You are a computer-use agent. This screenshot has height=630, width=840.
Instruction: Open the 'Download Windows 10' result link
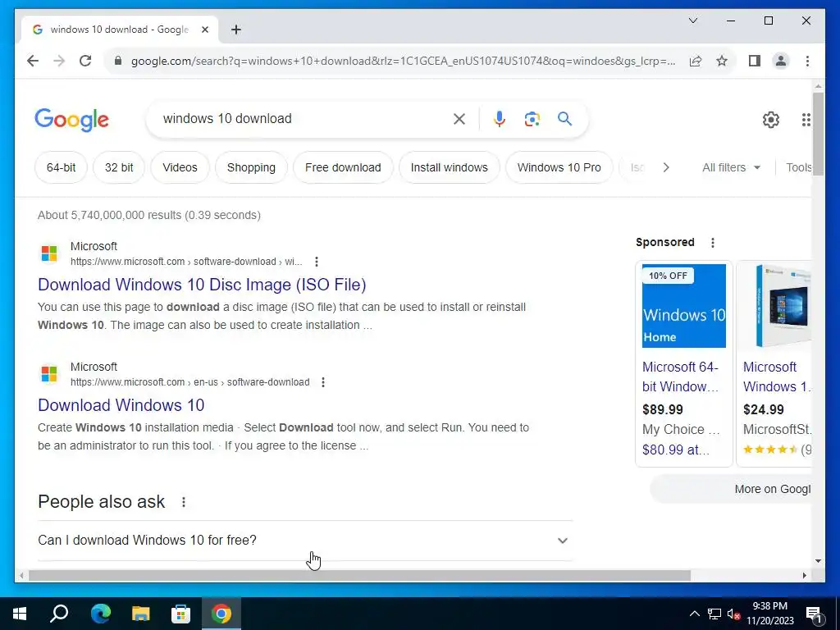click(x=121, y=405)
